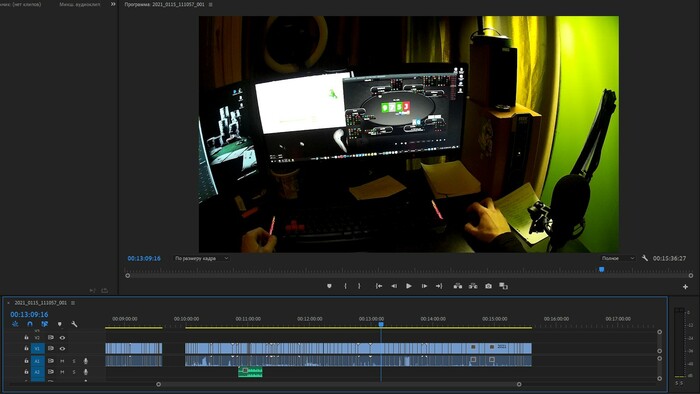Hide the V1 track output eye
Image resolution: width=700 pixels, height=394 pixels.
click(x=62, y=348)
